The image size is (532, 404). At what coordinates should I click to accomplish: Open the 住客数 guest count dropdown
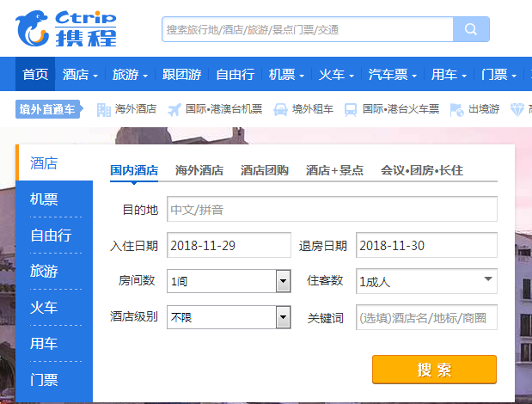[489, 279]
